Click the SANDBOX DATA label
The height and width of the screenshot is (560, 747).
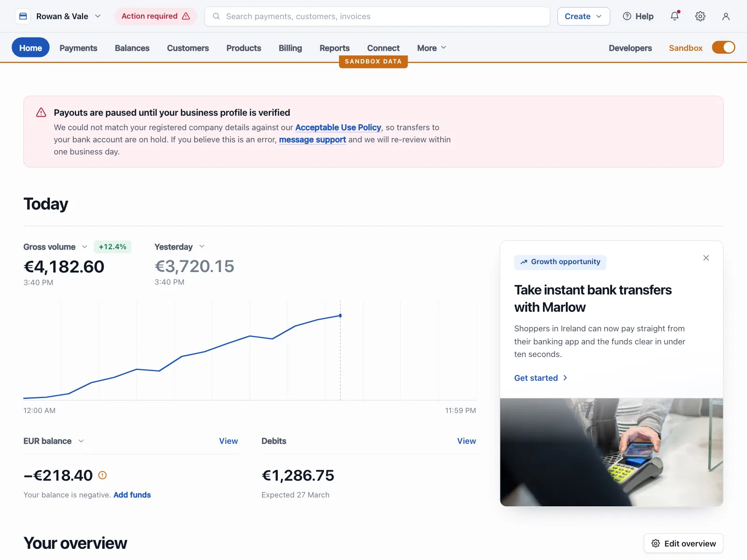tap(373, 61)
